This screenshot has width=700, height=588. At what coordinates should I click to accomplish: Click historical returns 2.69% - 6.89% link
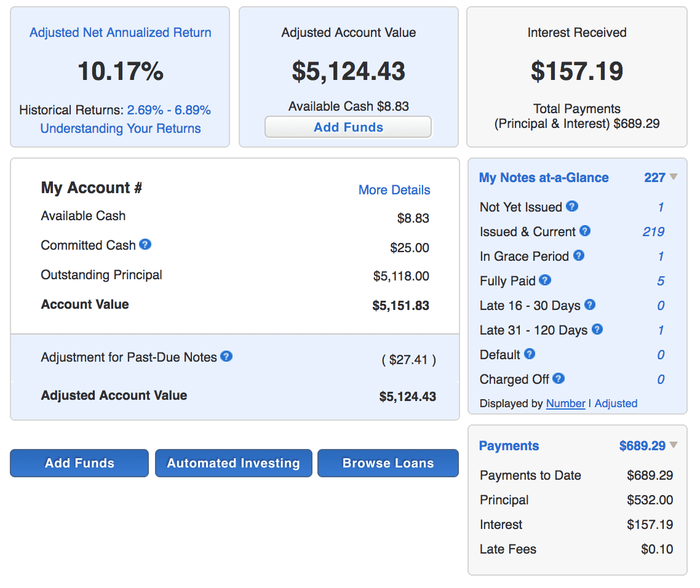click(x=169, y=110)
